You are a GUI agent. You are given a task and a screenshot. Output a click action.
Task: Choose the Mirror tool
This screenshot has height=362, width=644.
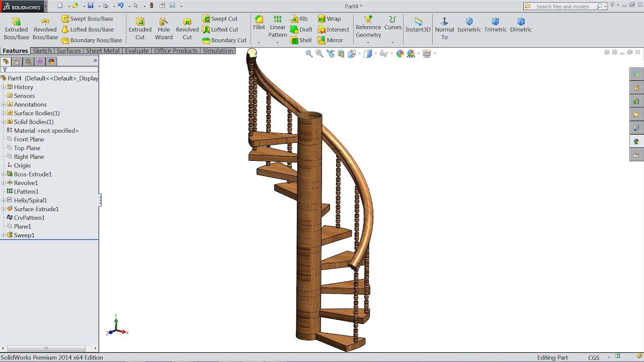point(330,40)
